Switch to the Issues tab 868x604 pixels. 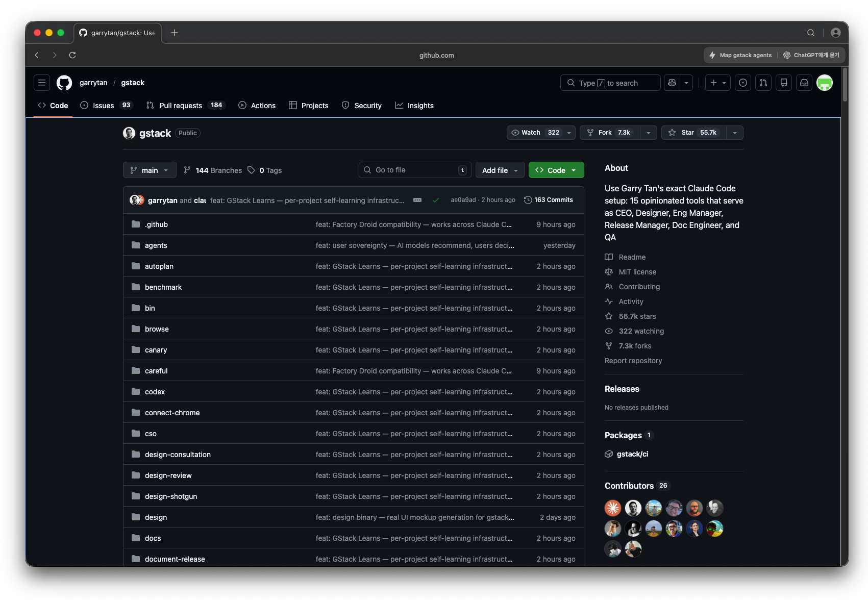point(106,106)
